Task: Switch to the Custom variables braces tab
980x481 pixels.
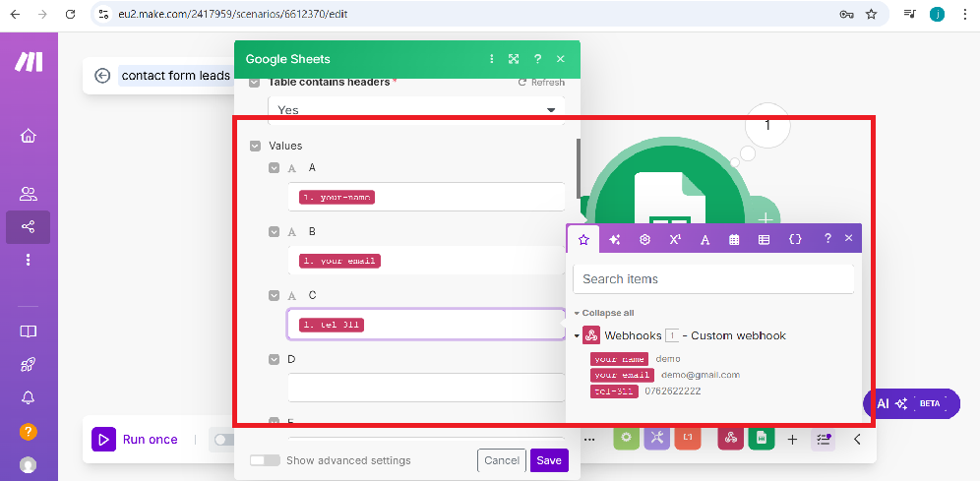Action: coord(795,239)
